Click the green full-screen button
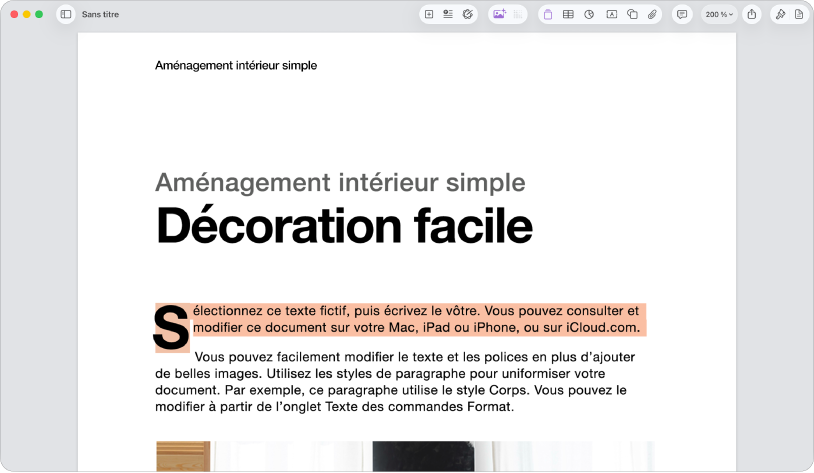 [39, 15]
